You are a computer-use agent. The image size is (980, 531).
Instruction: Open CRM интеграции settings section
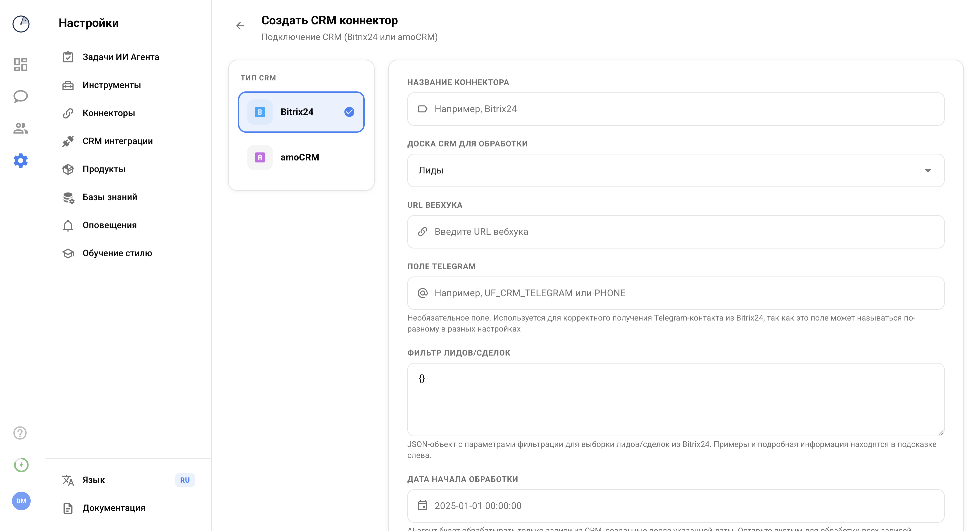(118, 141)
